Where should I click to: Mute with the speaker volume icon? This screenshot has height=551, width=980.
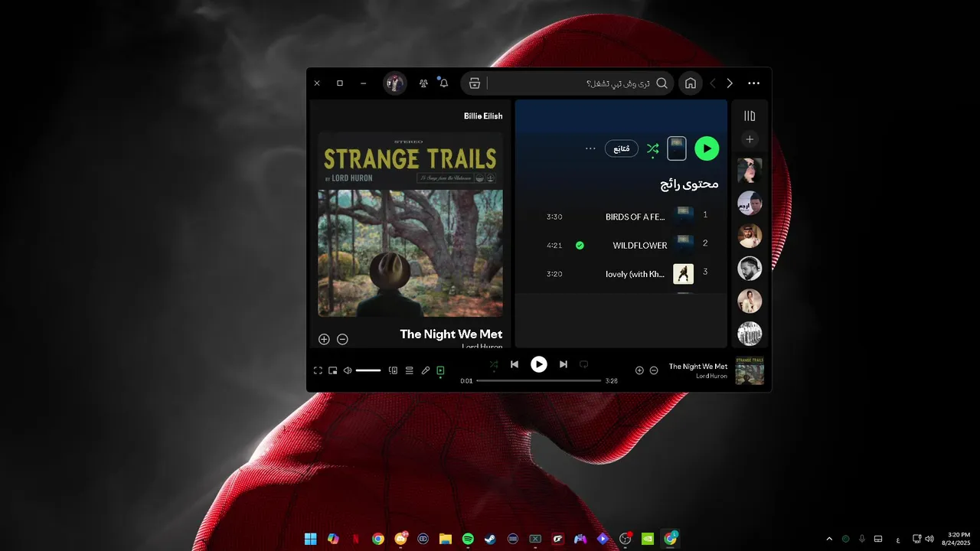tap(348, 370)
